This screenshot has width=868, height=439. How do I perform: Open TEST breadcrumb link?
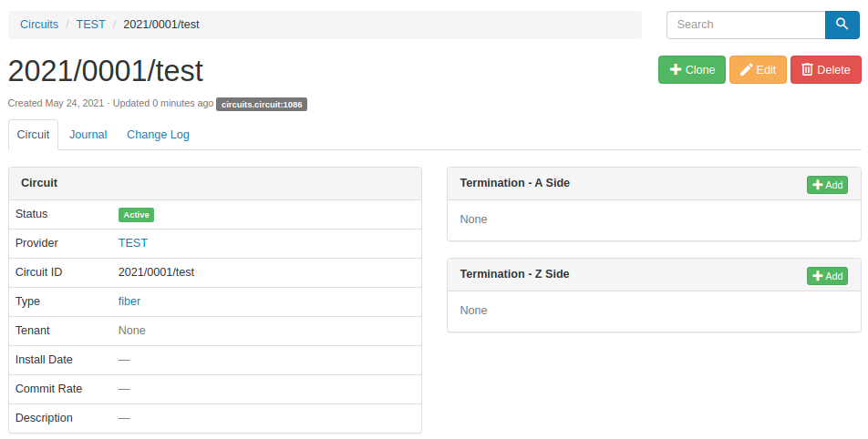point(91,25)
